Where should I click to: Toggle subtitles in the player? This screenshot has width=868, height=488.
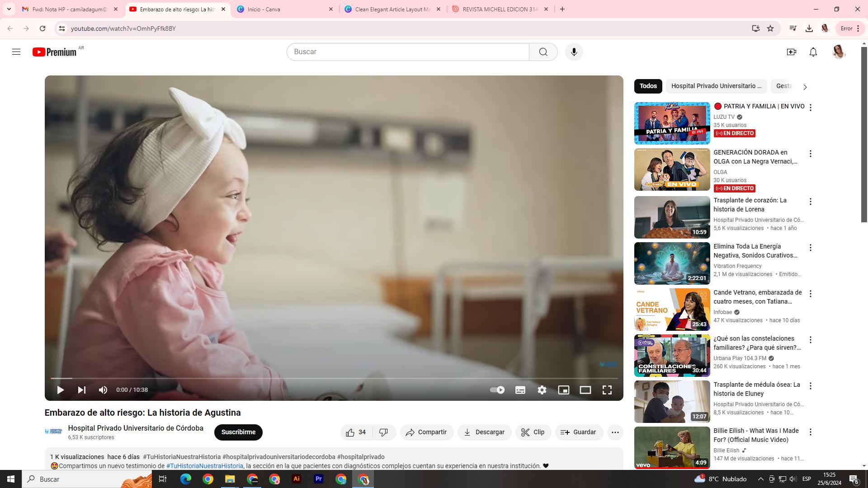point(520,390)
